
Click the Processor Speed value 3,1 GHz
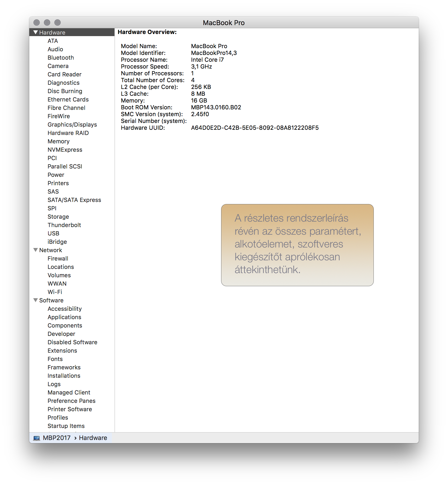tap(201, 66)
